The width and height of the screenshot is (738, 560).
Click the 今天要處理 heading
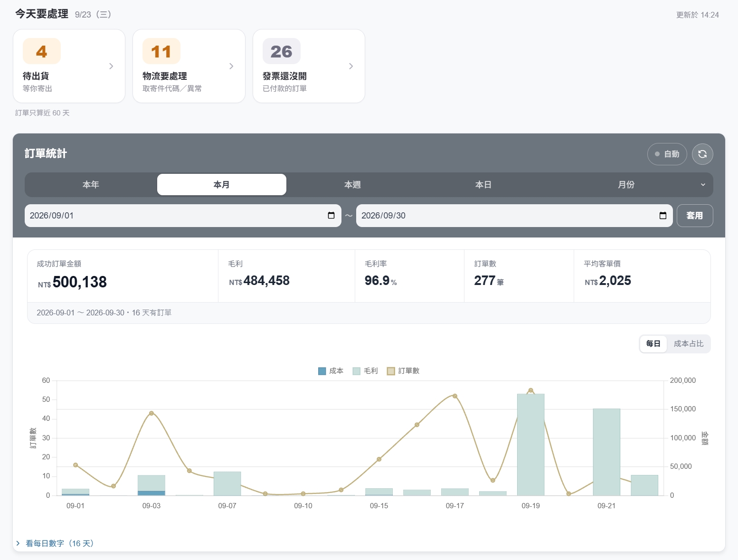click(42, 14)
